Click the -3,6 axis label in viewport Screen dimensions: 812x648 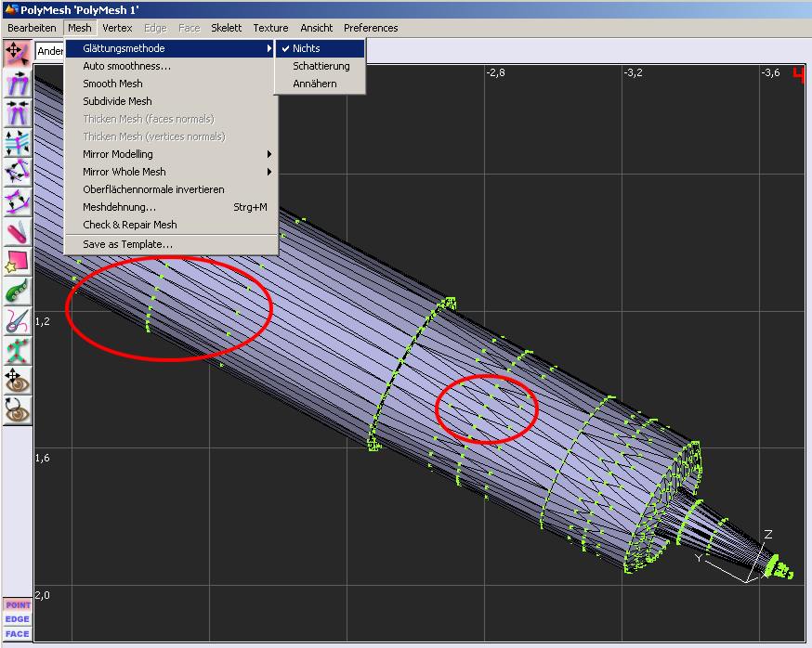click(770, 72)
